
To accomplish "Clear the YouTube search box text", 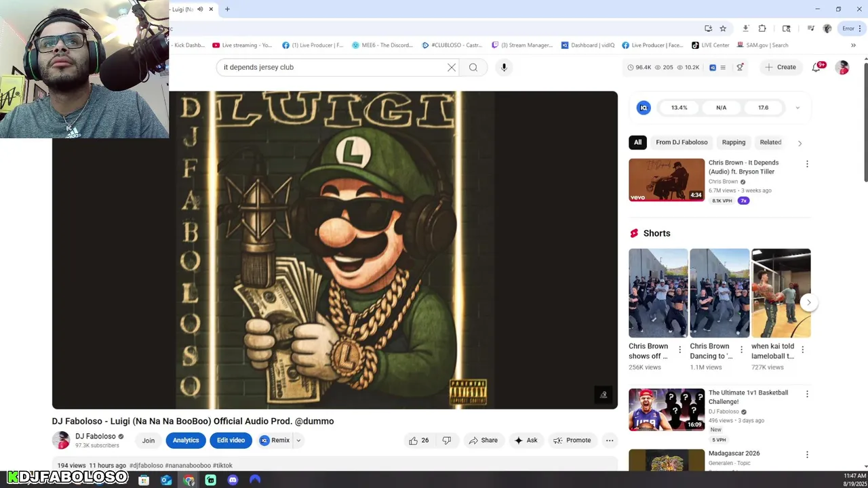I will [x=452, y=67].
